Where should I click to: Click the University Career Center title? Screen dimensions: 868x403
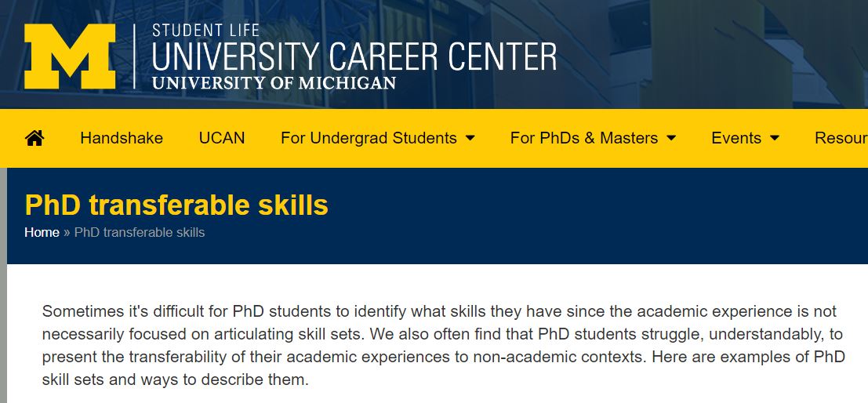pos(354,57)
